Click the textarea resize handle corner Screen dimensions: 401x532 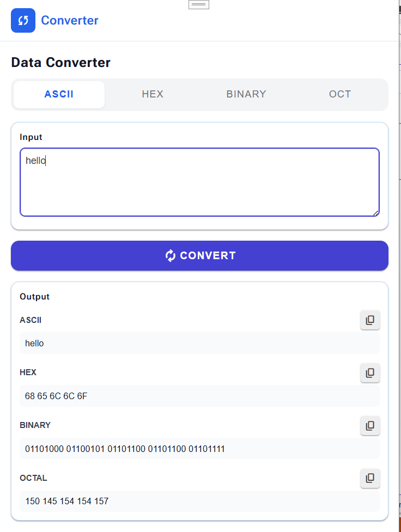pos(376,213)
